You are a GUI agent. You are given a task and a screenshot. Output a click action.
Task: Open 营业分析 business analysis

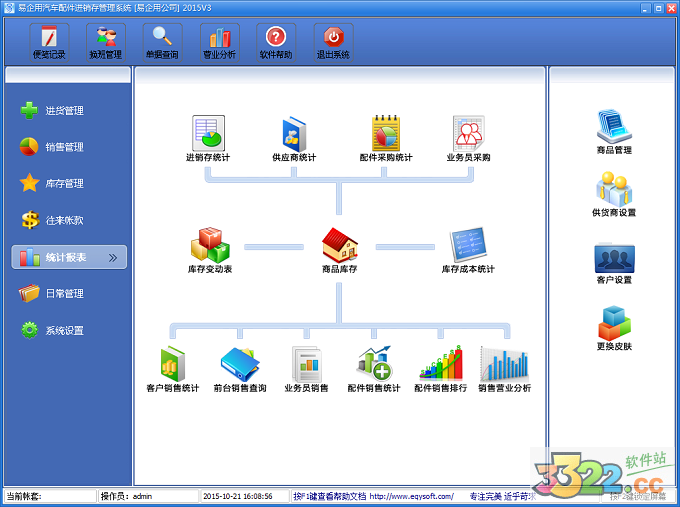coord(219,43)
